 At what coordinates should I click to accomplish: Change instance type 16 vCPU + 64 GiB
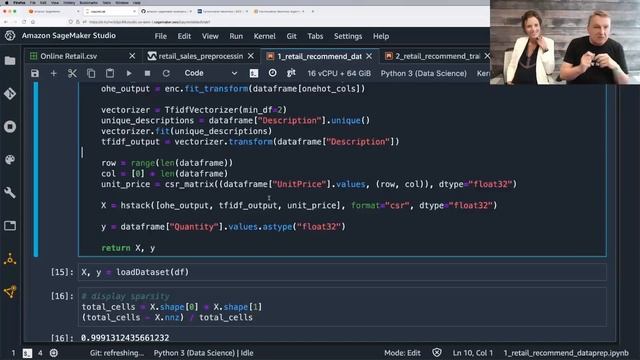[339, 73]
